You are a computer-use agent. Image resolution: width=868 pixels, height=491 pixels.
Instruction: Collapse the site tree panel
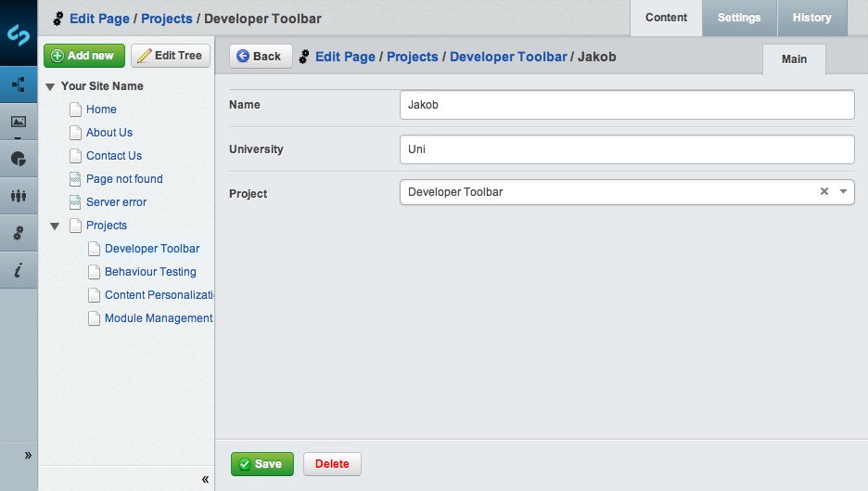[x=205, y=479]
